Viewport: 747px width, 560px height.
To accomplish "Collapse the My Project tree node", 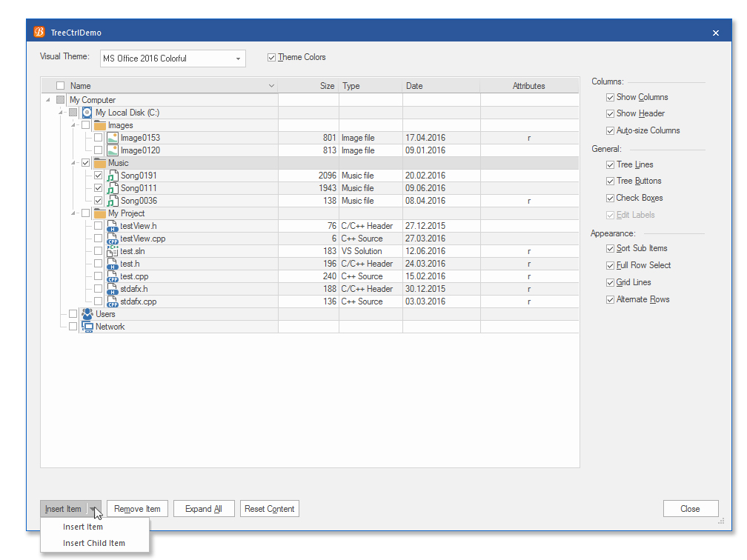I will [74, 213].
